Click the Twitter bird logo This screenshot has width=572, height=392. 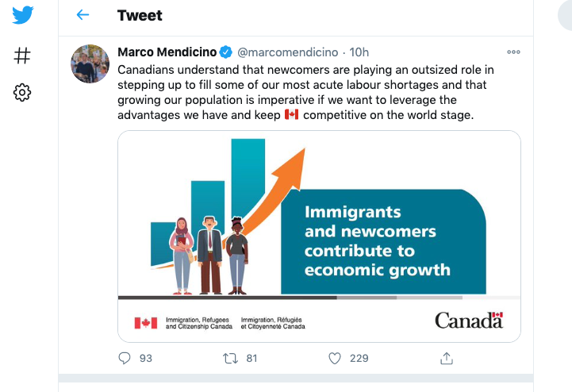(23, 15)
